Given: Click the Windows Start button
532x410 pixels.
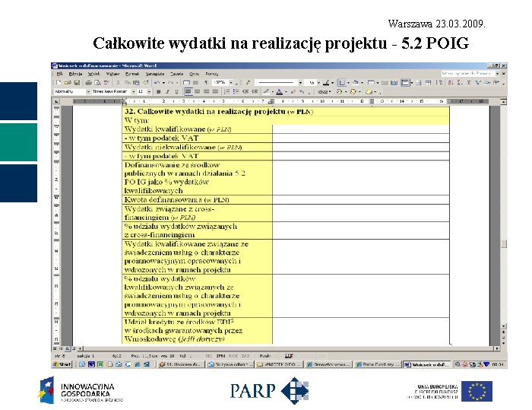Looking at the screenshot, I should coord(62,364).
